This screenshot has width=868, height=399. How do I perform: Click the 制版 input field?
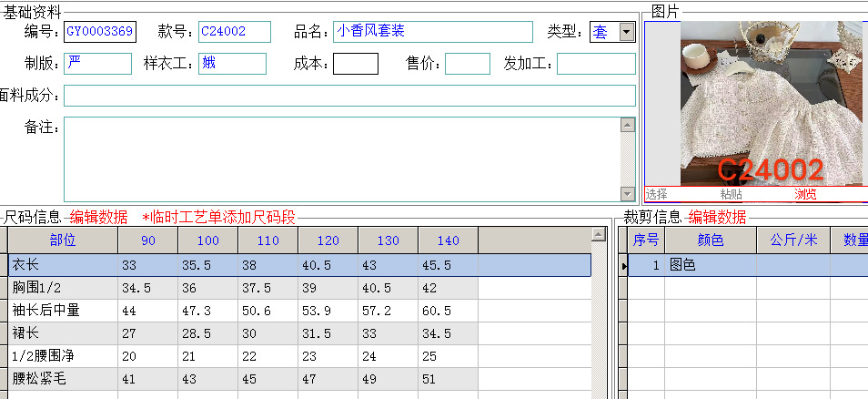click(98, 64)
